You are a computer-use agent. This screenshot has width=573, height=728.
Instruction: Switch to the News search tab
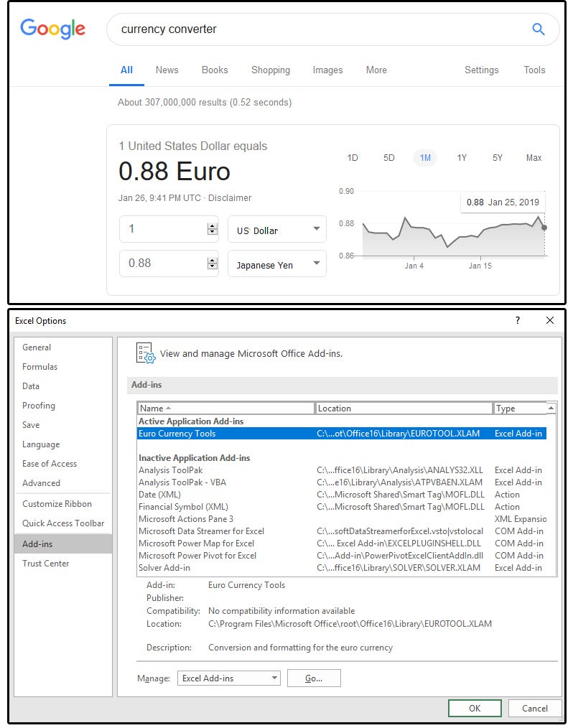pos(167,70)
